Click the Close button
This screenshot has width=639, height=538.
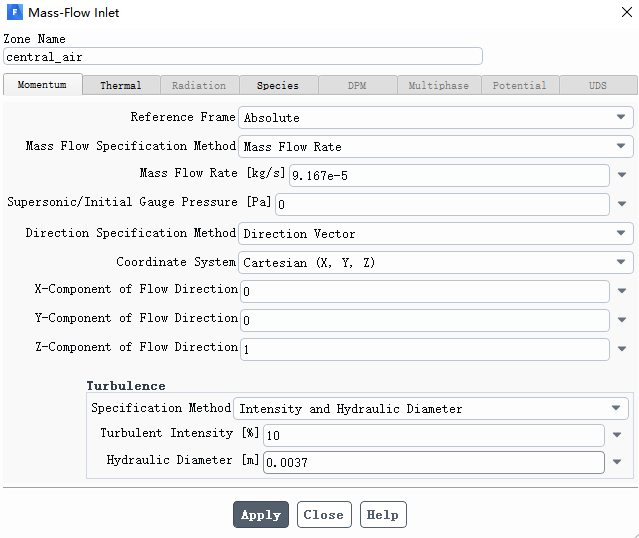(324, 515)
